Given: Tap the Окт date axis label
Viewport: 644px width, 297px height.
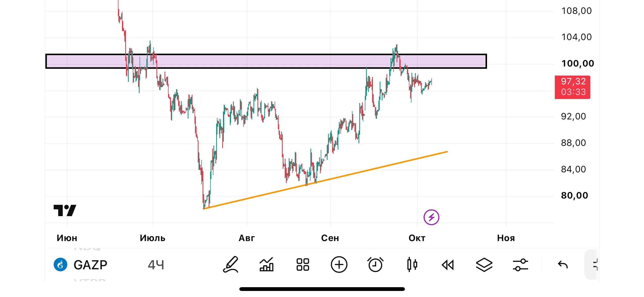Looking at the screenshot, I should coord(417,238).
